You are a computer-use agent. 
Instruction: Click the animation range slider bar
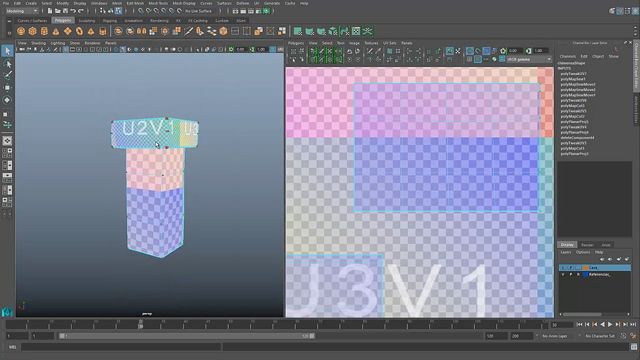pyautogui.click(x=186, y=336)
